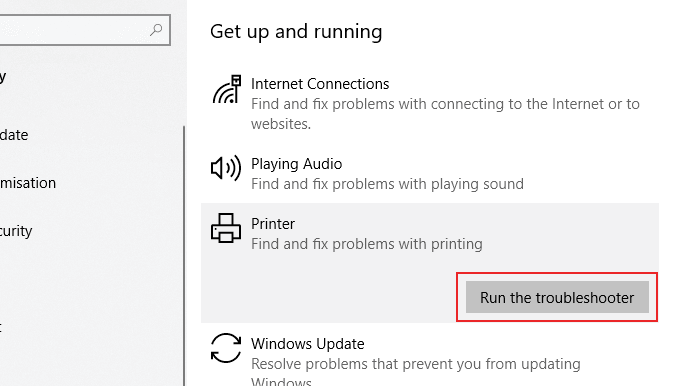Open the sidebar item ending in "date"
680x386 pixels.
pyautogui.click(x=14, y=135)
